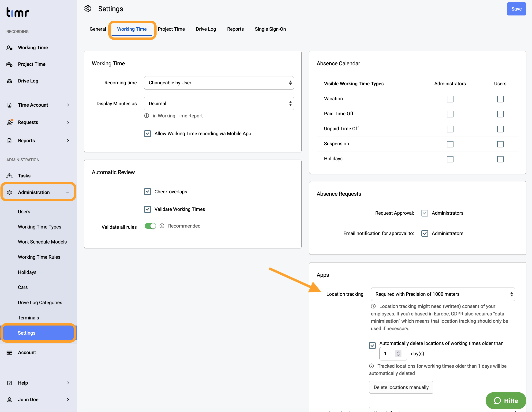
Task: Select Settings in Administration menu
Action: (x=38, y=333)
